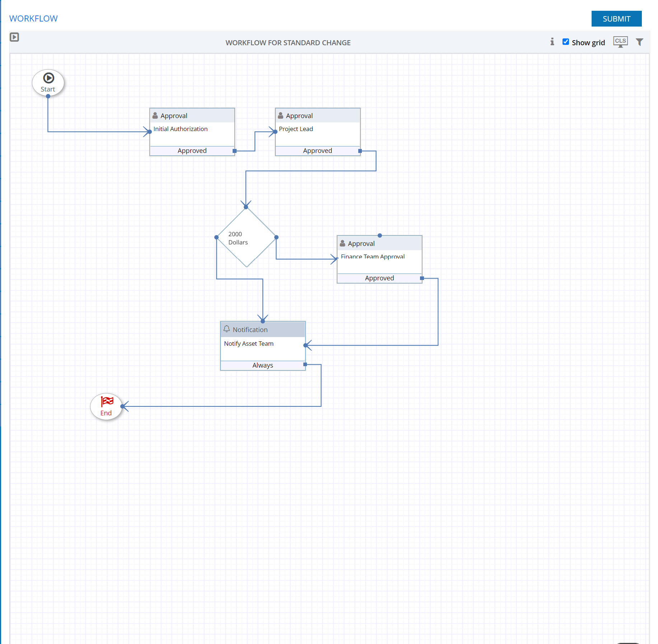Screen dimensions: 658x644
Task: Click the Notification node header
Action: pos(263,330)
